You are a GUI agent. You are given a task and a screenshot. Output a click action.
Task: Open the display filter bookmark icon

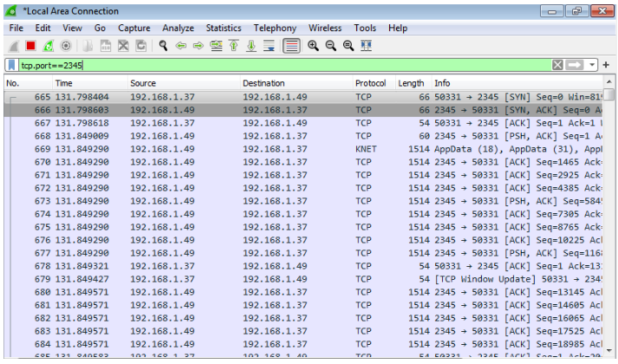tap(12, 65)
